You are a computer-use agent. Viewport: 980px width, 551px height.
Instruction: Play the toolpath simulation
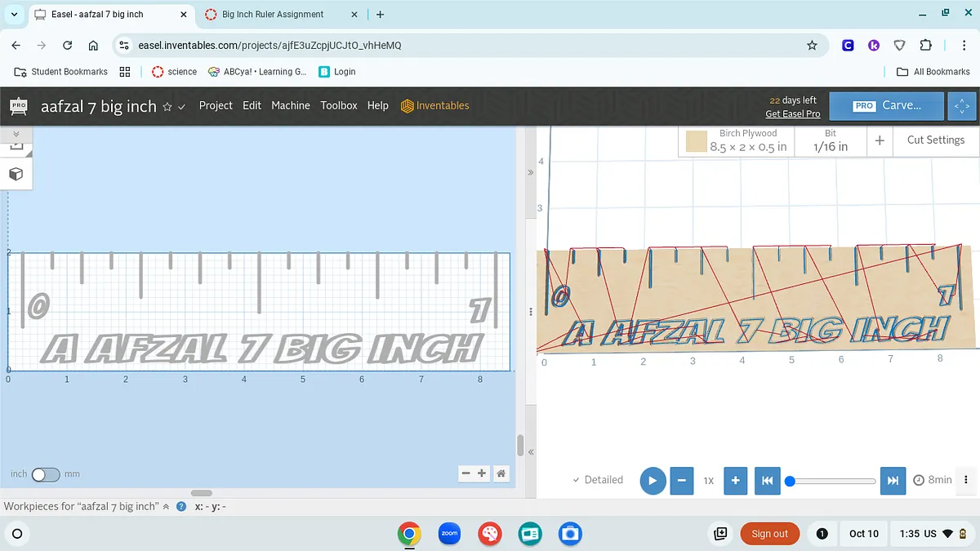click(652, 480)
